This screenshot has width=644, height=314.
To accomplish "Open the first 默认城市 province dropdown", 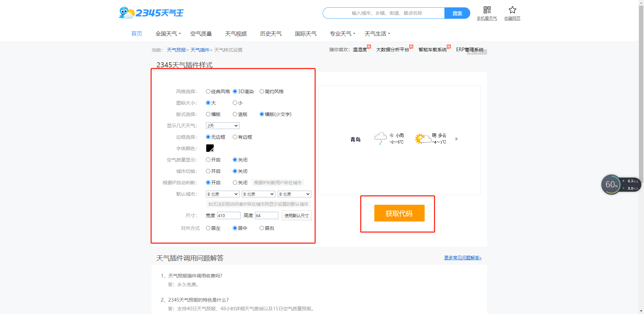I will (222, 194).
